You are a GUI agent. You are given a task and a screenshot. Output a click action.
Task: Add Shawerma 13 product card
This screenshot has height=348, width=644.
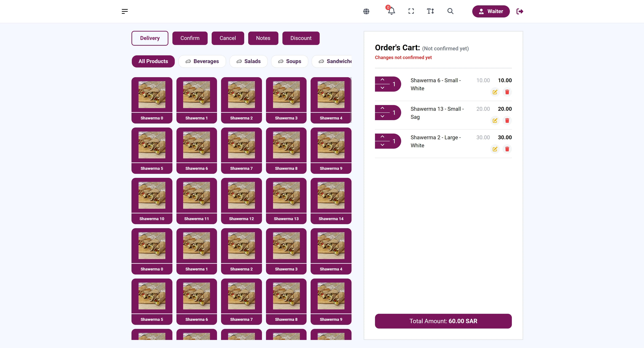286,201
